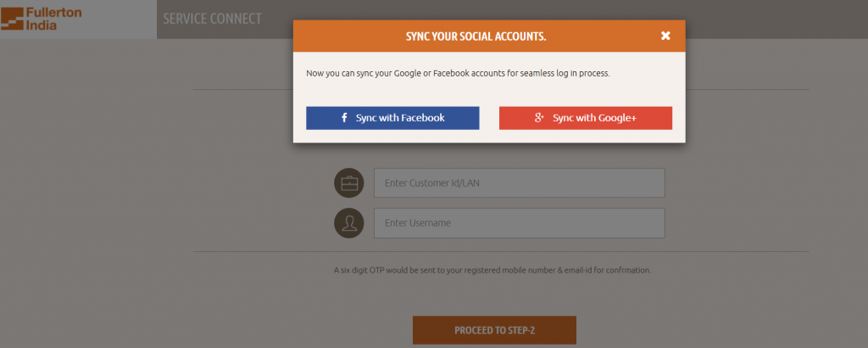Click the dimmed header bar beside Service Connect
Screen dimensions: 868x348
coord(775,20)
